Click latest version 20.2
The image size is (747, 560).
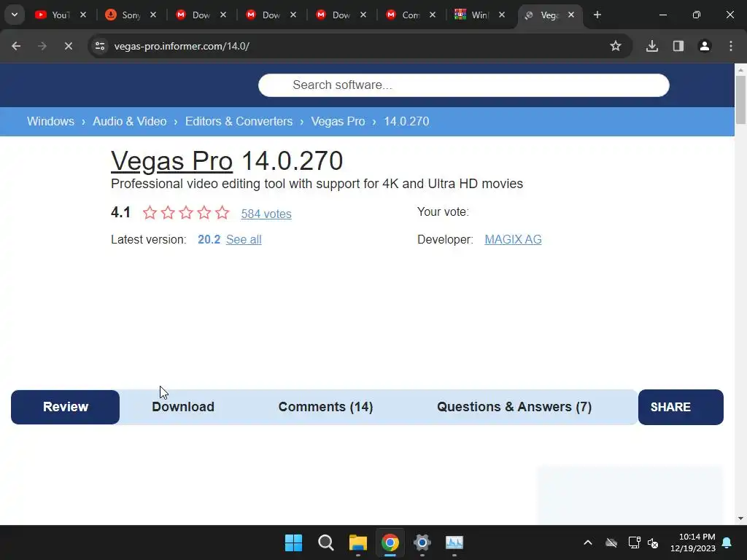point(209,239)
